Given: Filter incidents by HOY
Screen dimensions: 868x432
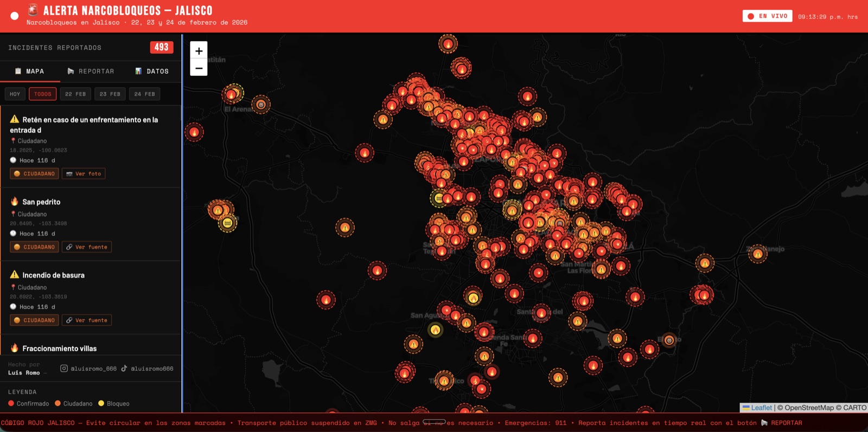Looking at the screenshot, I should tap(15, 94).
